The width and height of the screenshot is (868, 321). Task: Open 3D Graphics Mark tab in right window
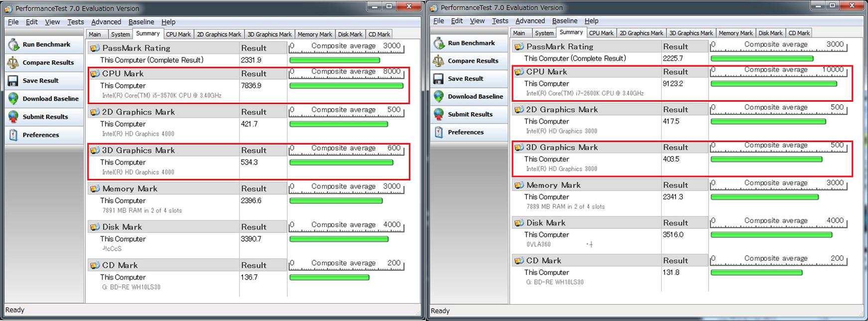(x=691, y=33)
